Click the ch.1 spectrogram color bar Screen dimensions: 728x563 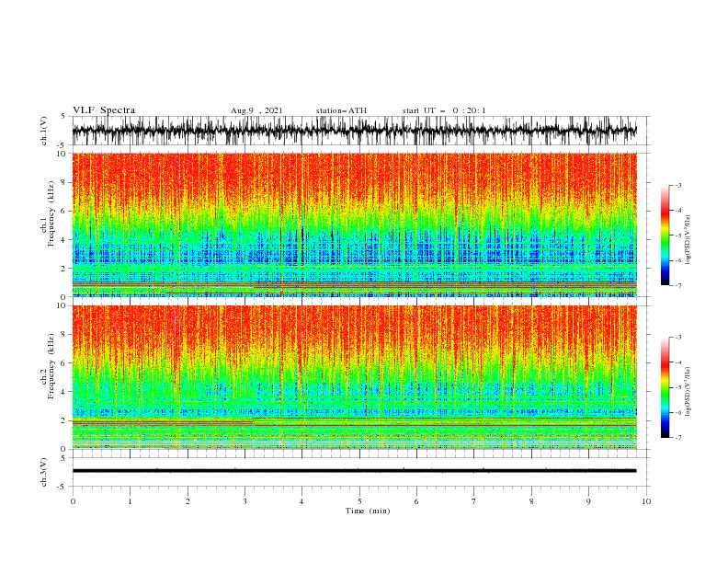pyautogui.click(x=665, y=236)
